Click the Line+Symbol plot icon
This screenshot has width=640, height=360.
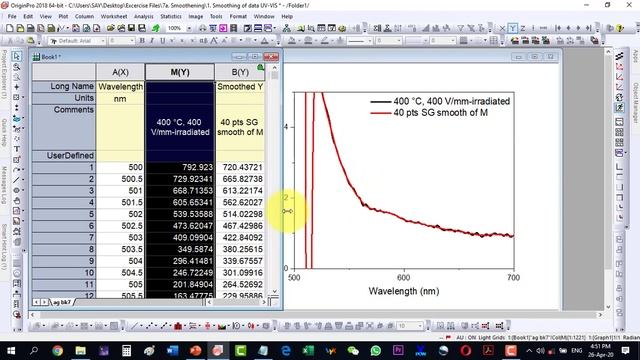click(x=164, y=326)
